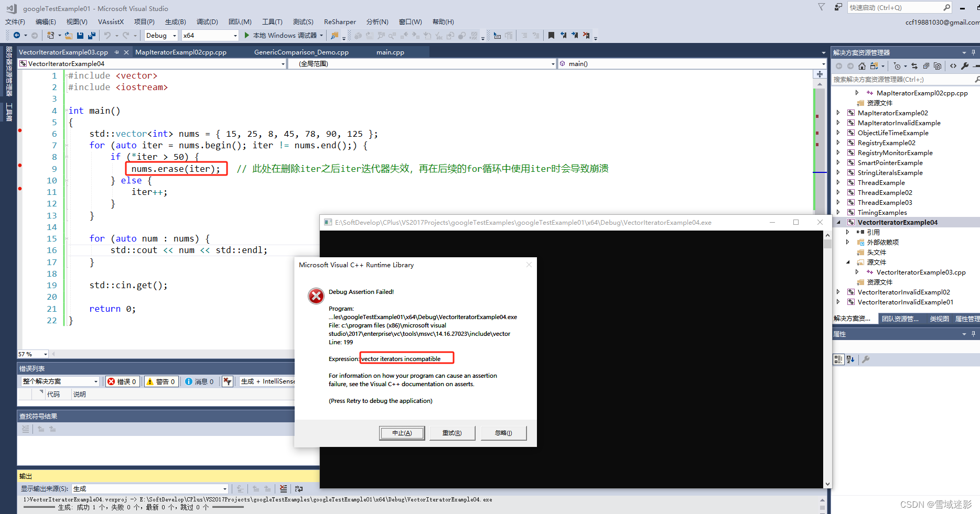Viewport: 980px width, 514px height.
Task: Click the Home icon in Solution Explorer
Action: coord(862,66)
